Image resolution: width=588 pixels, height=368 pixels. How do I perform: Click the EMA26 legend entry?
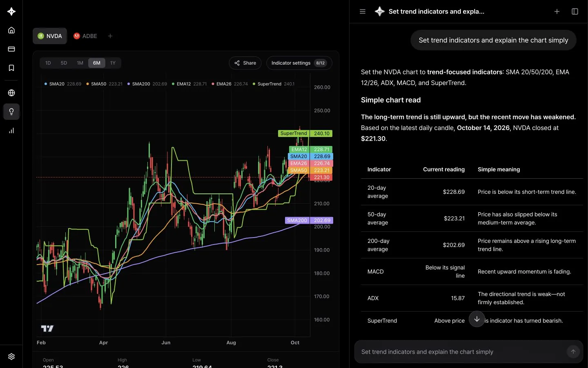tap(229, 84)
